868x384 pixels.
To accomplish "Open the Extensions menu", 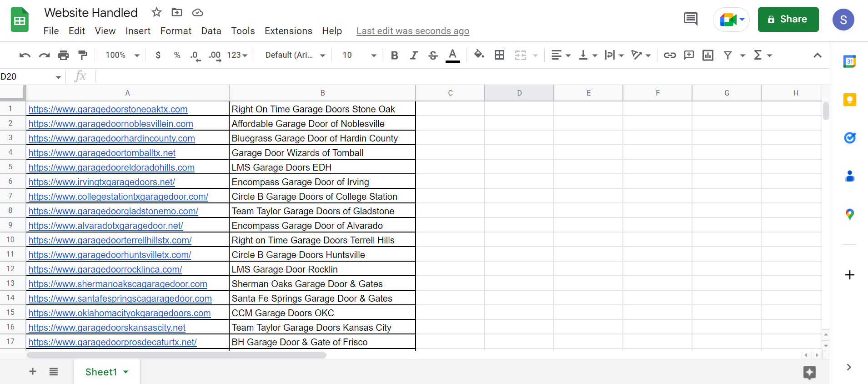I will point(288,31).
